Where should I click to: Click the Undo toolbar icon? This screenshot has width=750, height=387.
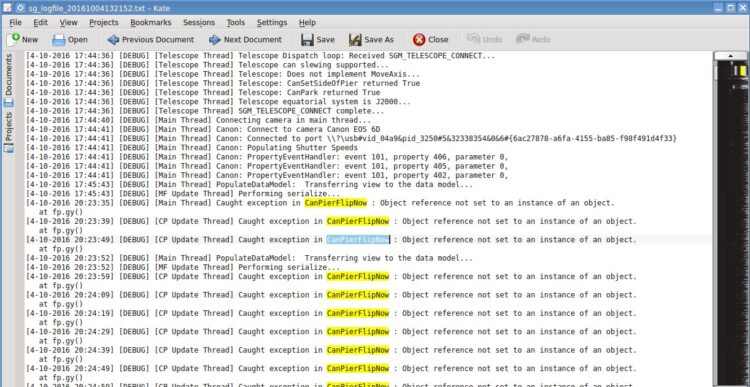474,39
